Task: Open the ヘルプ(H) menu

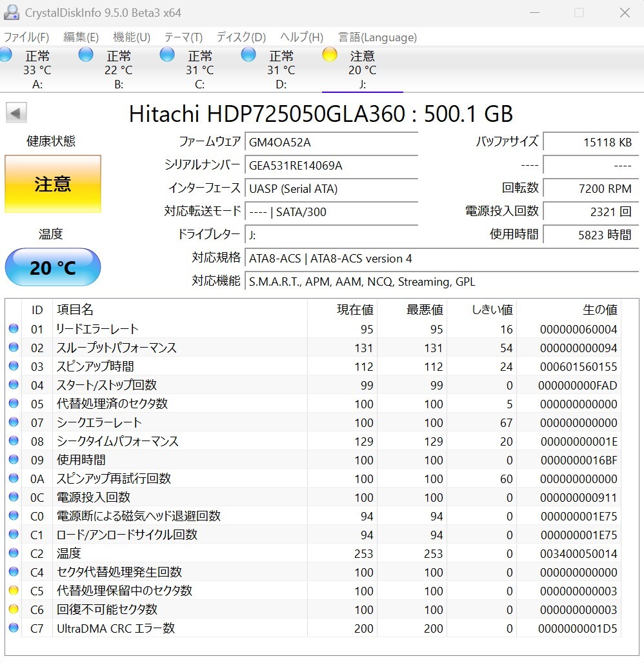Action: [x=302, y=37]
